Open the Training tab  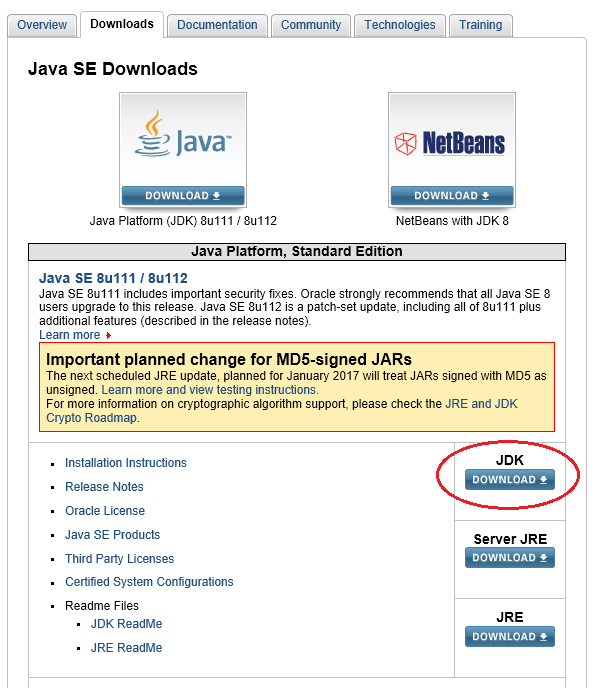(x=480, y=25)
